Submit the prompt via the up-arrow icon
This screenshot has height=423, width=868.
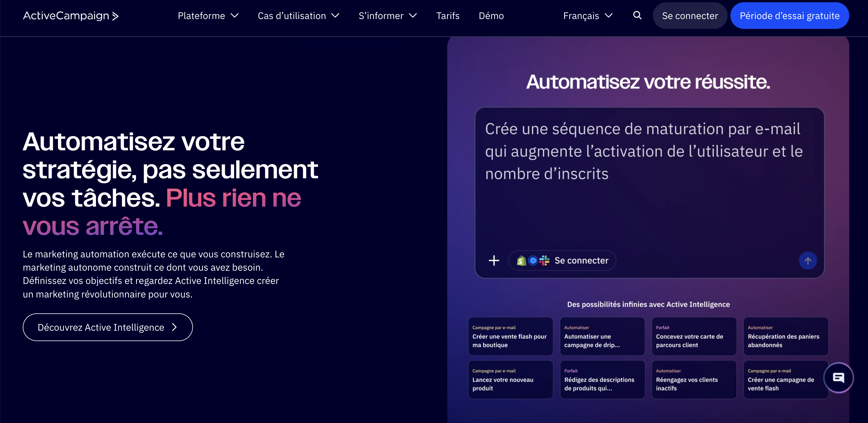click(808, 260)
